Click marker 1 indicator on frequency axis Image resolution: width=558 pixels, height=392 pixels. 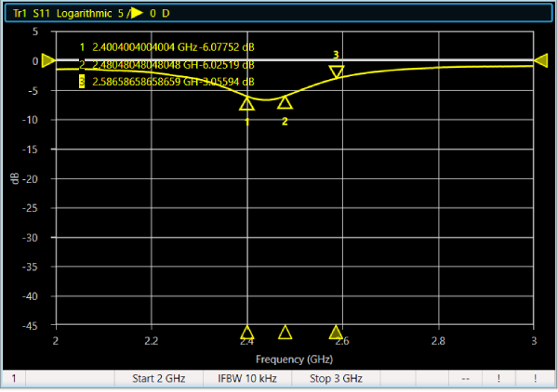click(246, 333)
